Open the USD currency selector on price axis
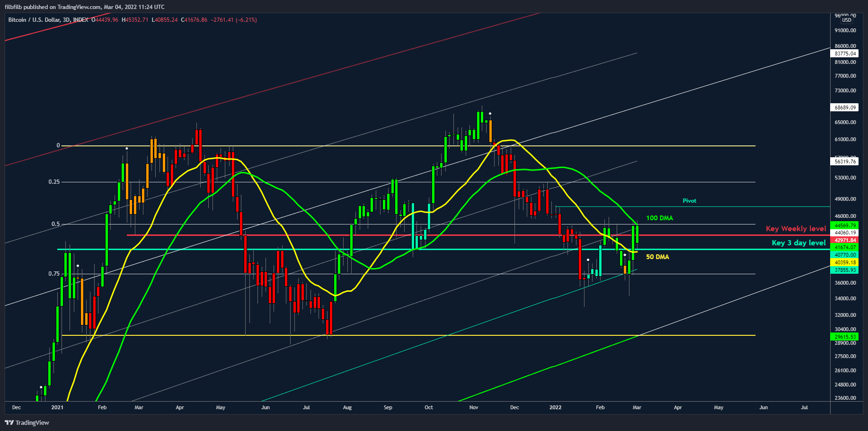This screenshot has width=868, height=431. tap(846, 20)
